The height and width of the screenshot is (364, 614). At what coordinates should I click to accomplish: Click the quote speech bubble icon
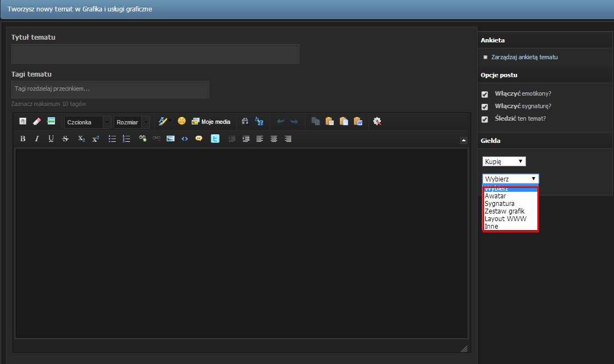[199, 139]
